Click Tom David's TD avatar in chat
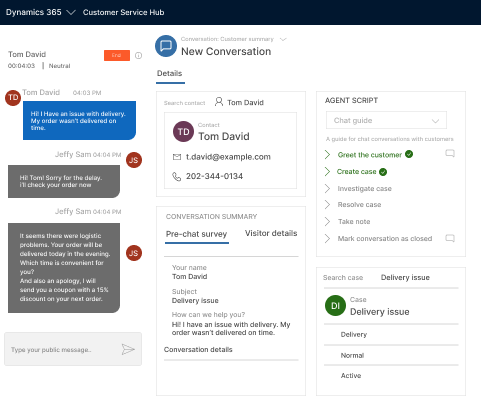481x399 pixels. coord(13,98)
